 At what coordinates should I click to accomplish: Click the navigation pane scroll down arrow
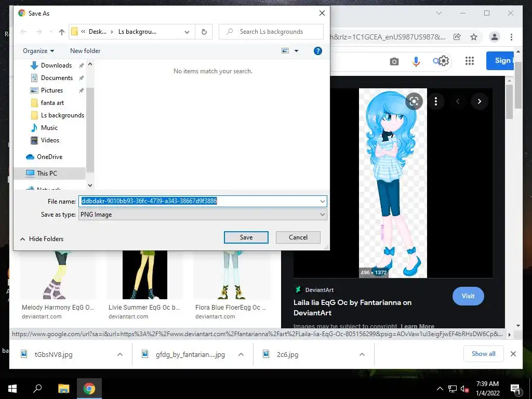click(x=90, y=185)
